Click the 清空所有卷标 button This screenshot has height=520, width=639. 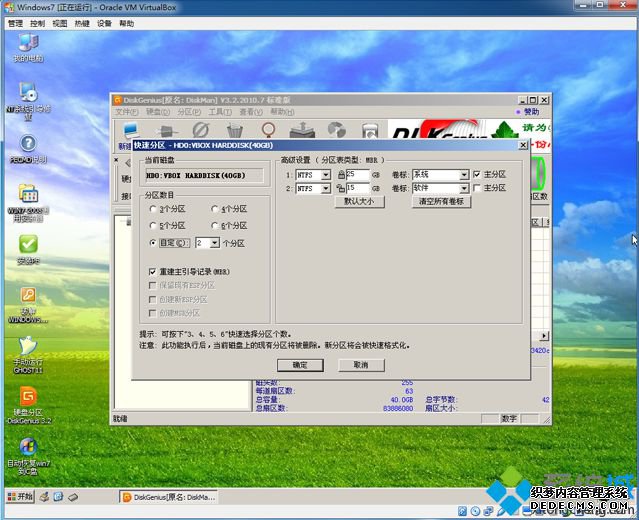[x=441, y=202]
